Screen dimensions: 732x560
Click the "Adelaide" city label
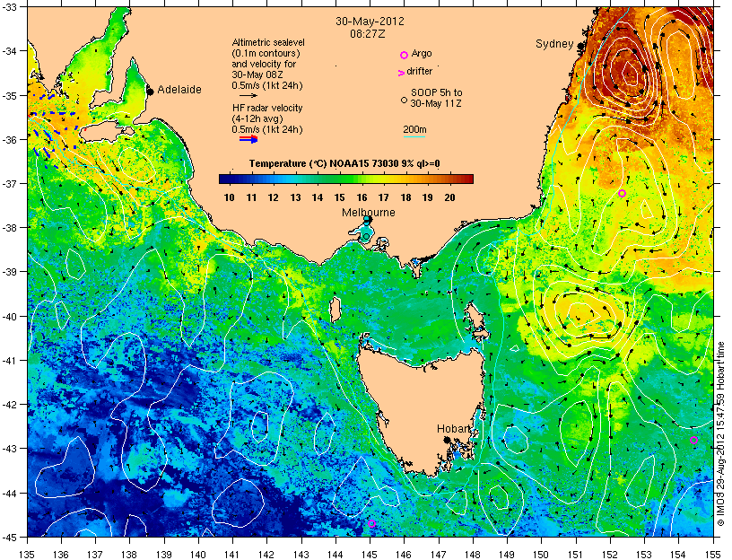point(179,89)
